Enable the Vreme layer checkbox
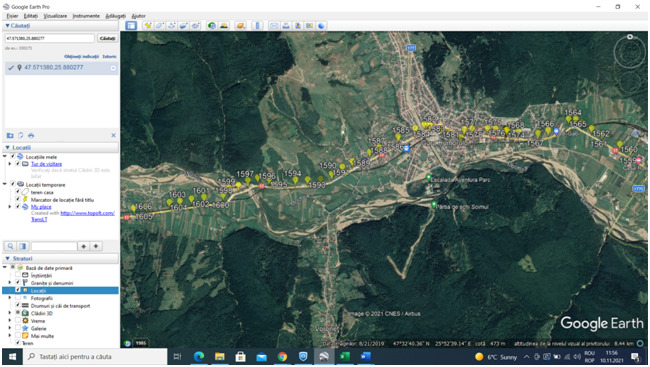The width and height of the screenshot is (650, 367). coord(18,321)
